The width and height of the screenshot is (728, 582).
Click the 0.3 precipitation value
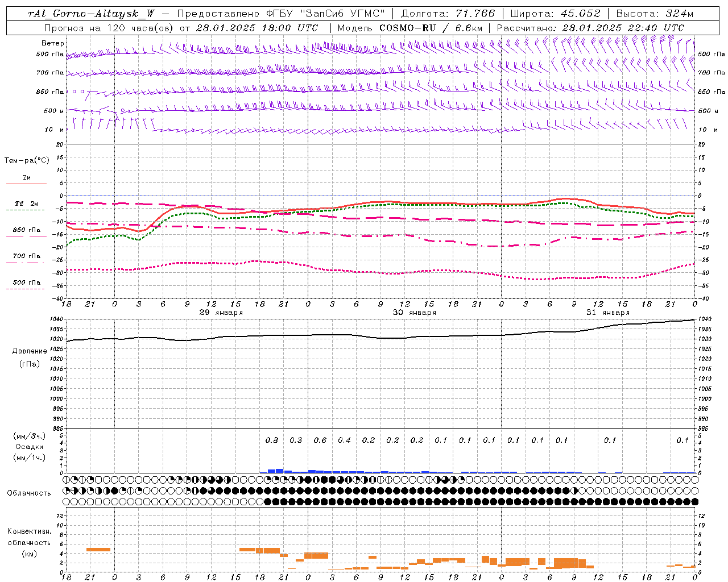tap(296, 440)
